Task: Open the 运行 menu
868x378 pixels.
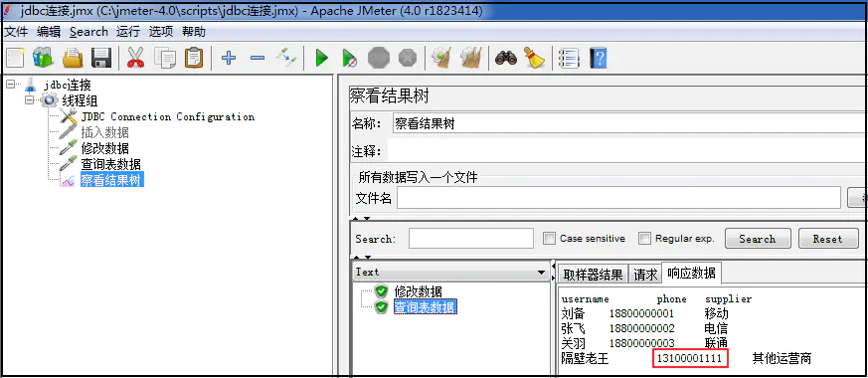Action: click(x=128, y=32)
